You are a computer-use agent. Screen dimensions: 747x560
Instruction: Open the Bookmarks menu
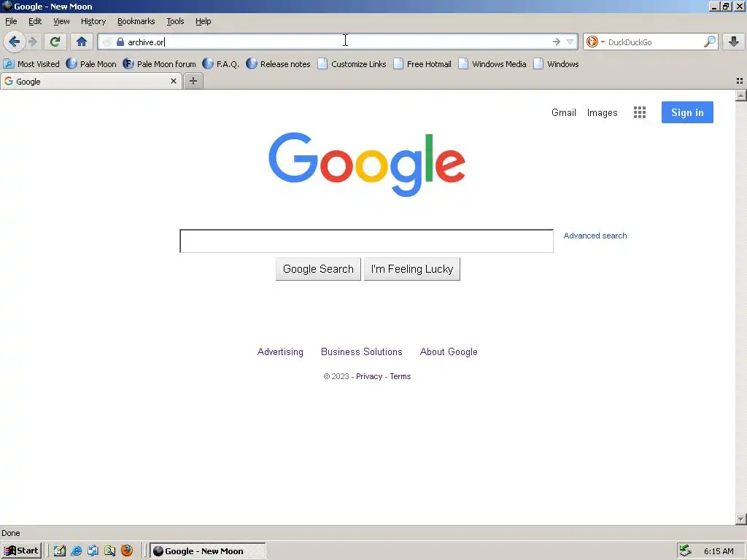pos(136,21)
